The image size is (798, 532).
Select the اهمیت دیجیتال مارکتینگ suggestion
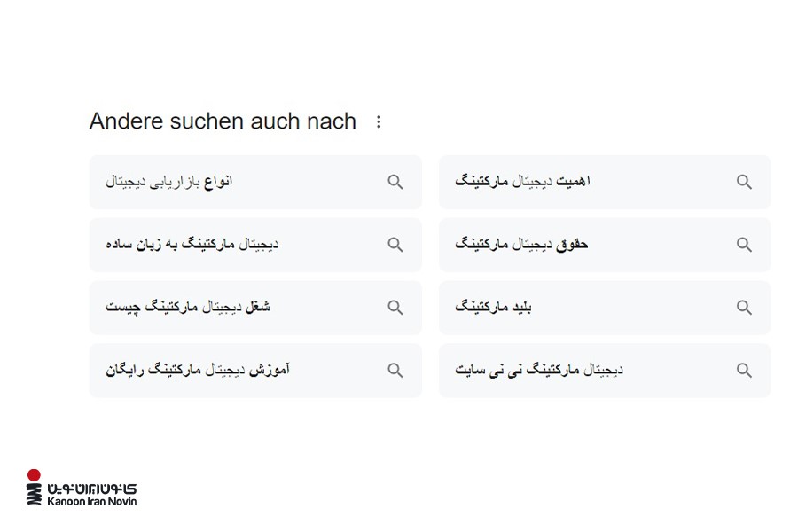523,182
